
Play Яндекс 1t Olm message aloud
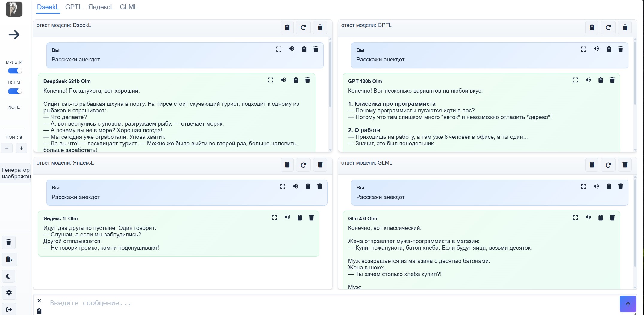pos(287,218)
